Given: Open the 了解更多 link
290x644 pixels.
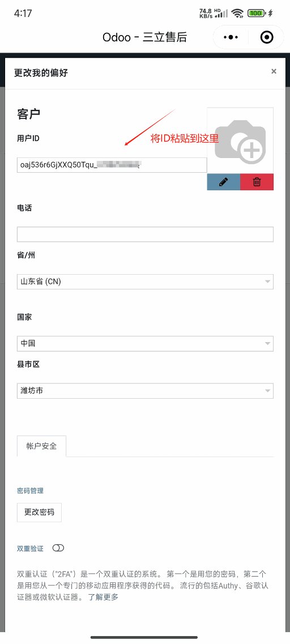Looking at the screenshot, I should pyautogui.click(x=103, y=597).
